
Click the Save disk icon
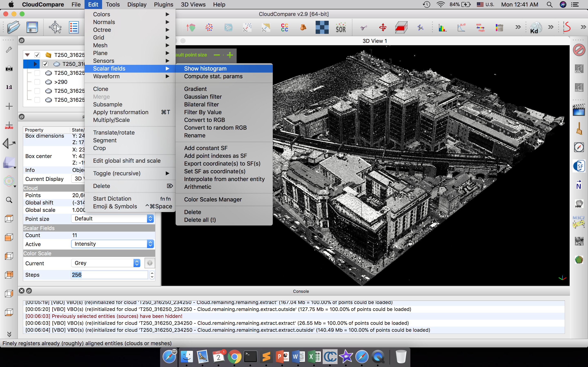pos(32,27)
